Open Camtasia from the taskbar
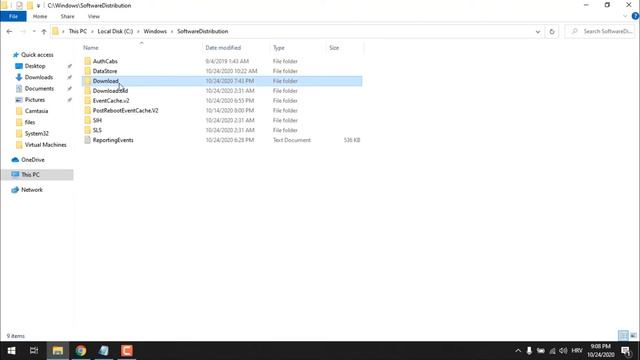640x360 pixels. coord(127,351)
